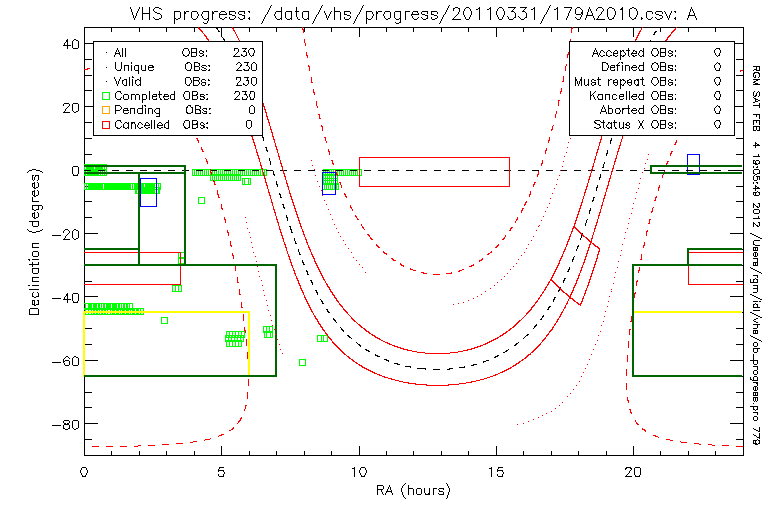768x512 pixels.
Task: Click the 'All OBs: 230' legend entry
Action: [x=180, y=52]
